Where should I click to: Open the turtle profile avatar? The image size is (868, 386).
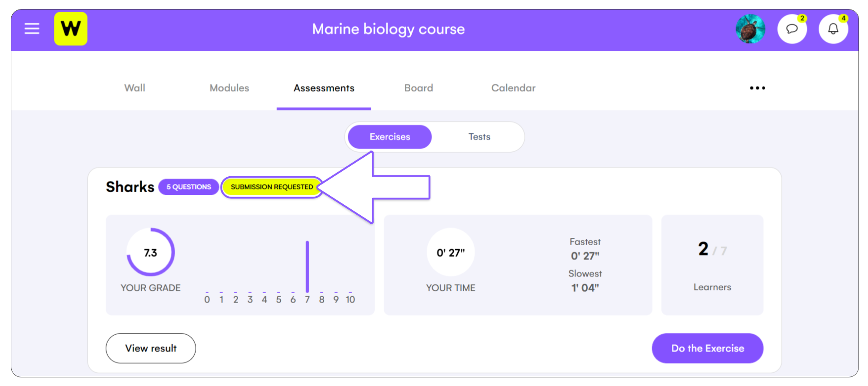pos(750,29)
